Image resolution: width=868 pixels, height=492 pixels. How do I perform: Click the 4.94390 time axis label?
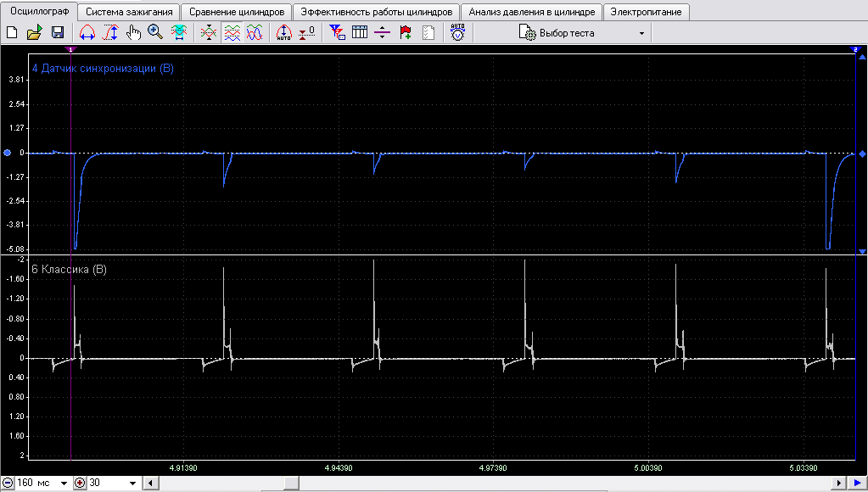point(339,468)
